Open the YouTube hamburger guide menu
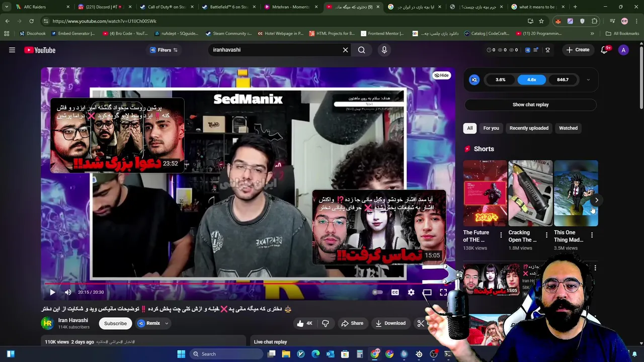The width and height of the screenshot is (644, 362). pyautogui.click(x=12, y=50)
